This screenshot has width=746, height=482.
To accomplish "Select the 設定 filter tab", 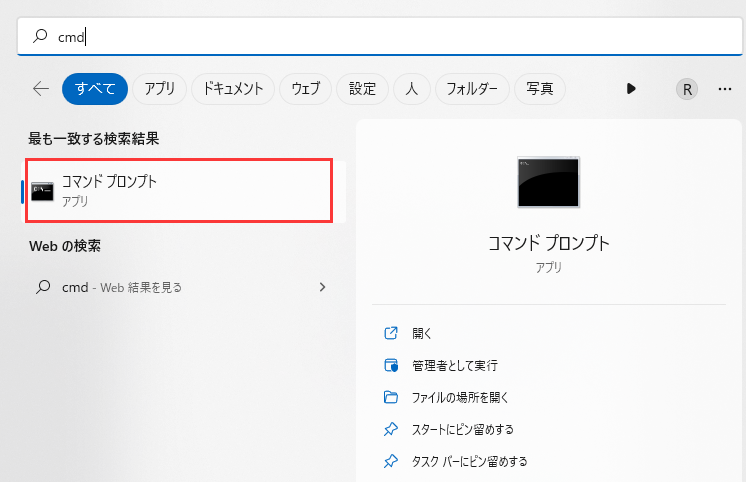I will pos(363,89).
